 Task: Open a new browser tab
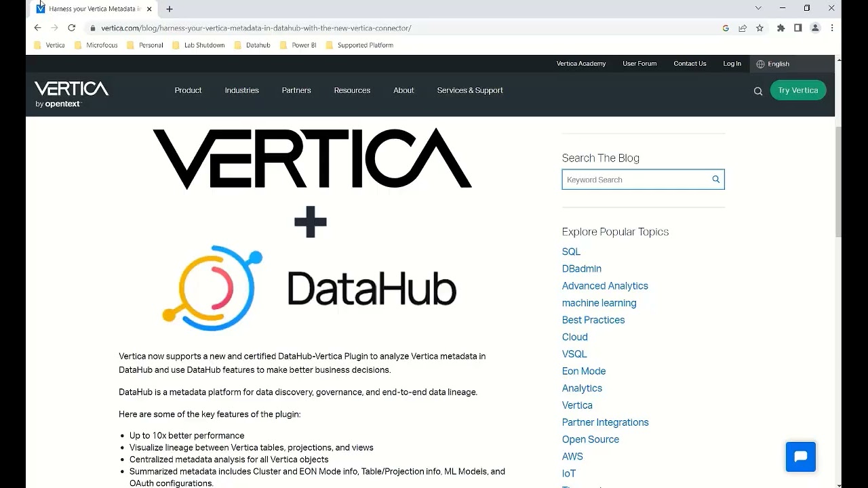tap(170, 9)
